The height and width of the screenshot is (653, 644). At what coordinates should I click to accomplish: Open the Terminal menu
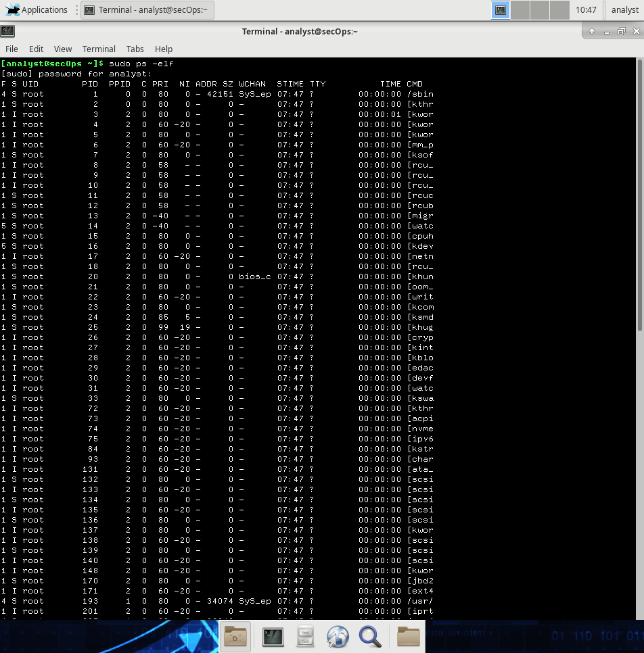pyautogui.click(x=99, y=49)
